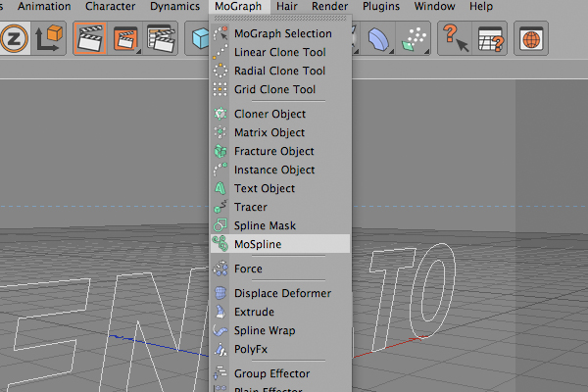This screenshot has width=588, height=392.
Task: Open the Window menu
Action: tap(434, 7)
